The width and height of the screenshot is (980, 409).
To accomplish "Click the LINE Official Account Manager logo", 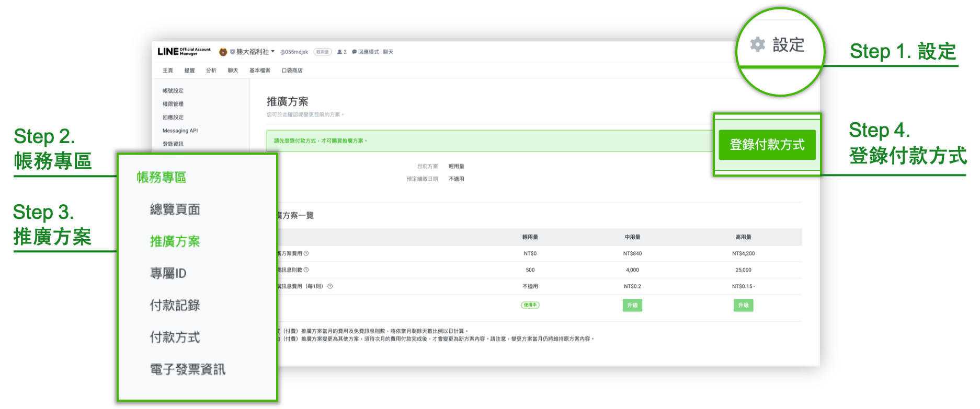I will pyautogui.click(x=184, y=51).
